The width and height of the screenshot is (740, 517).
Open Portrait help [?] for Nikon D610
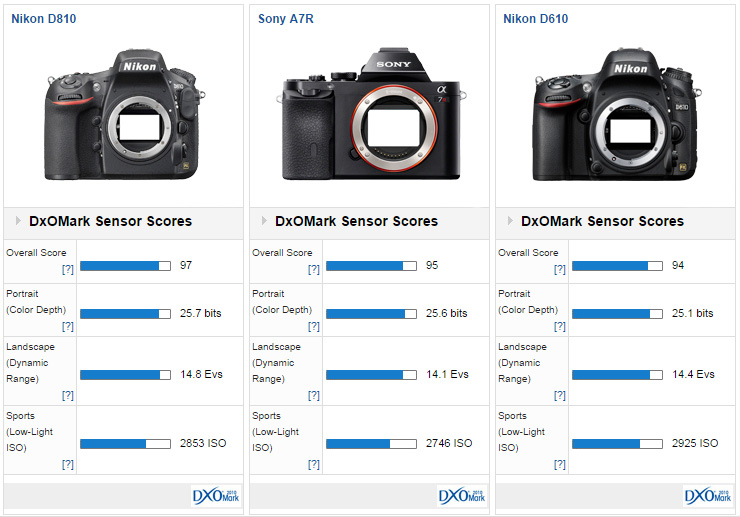coord(560,326)
